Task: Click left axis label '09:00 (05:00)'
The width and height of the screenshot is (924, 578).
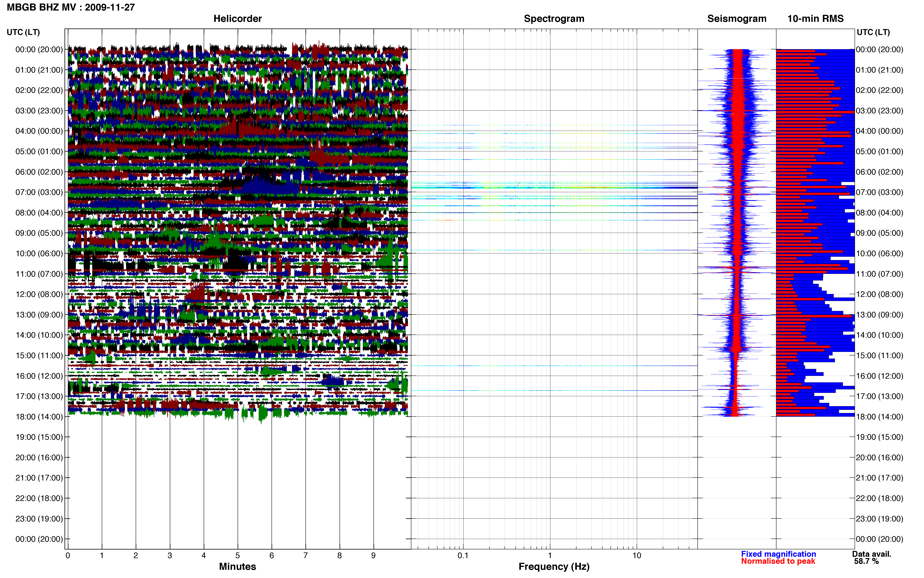Action: (39, 233)
